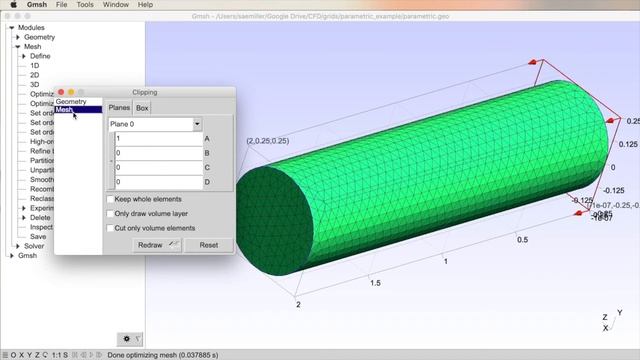Expand the Delete node under Mesh

(x=24, y=218)
